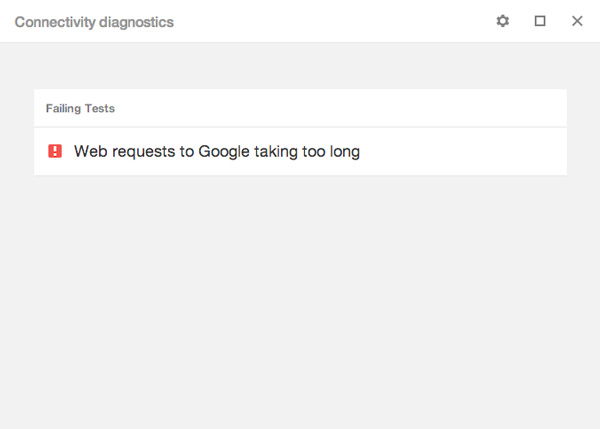The height and width of the screenshot is (429, 600).
Task: Maximize the Connectivity diagnostics window
Action: 540,21
